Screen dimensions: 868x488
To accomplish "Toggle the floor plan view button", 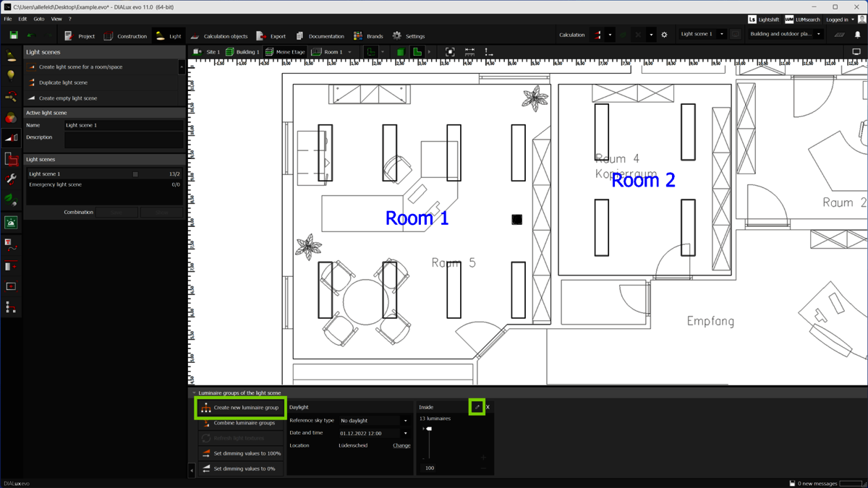I will tap(417, 52).
